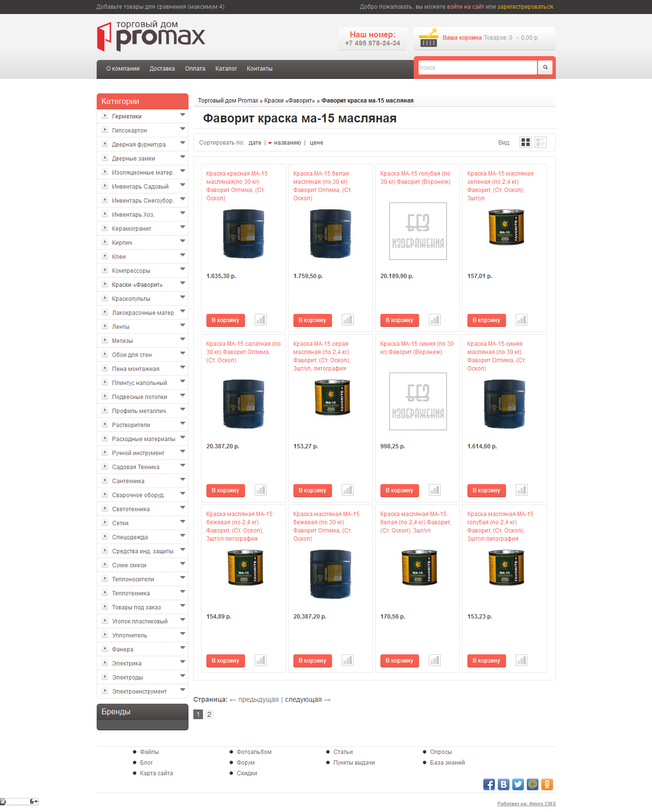Open О компании menu item
This screenshot has height=812, width=652.
[x=123, y=69]
